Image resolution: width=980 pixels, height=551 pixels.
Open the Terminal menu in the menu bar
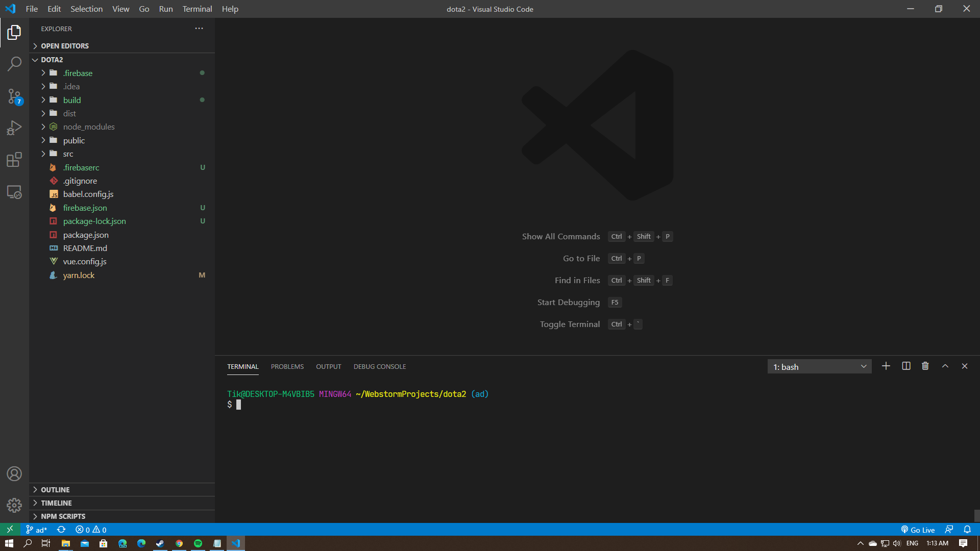[197, 9]
